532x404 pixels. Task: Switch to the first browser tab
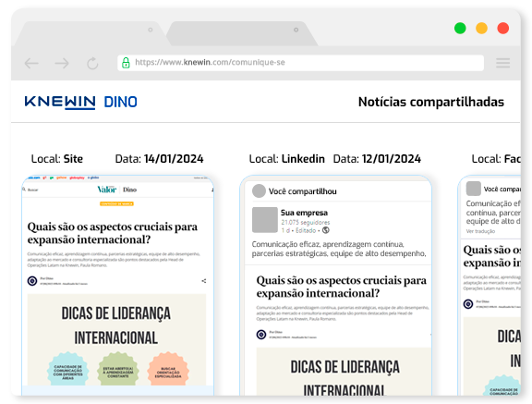point(90,33)
